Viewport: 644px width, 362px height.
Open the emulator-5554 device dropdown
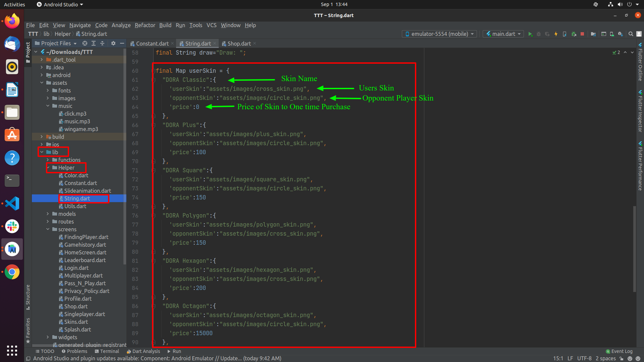point(439,34)
